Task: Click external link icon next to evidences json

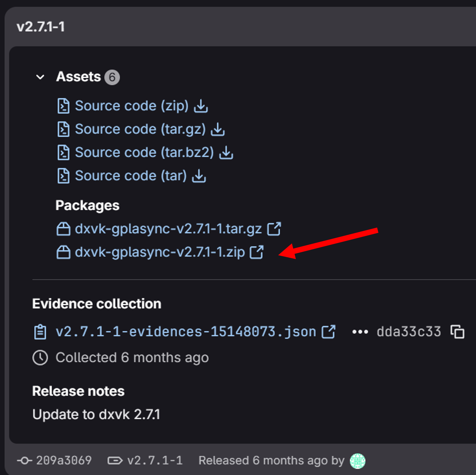Action: pos(328,332)
